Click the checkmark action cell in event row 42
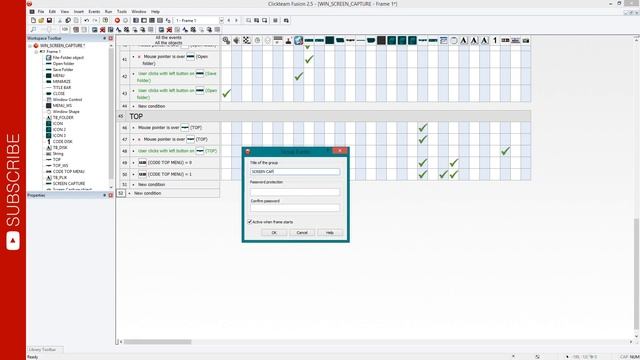 [299, 76]
